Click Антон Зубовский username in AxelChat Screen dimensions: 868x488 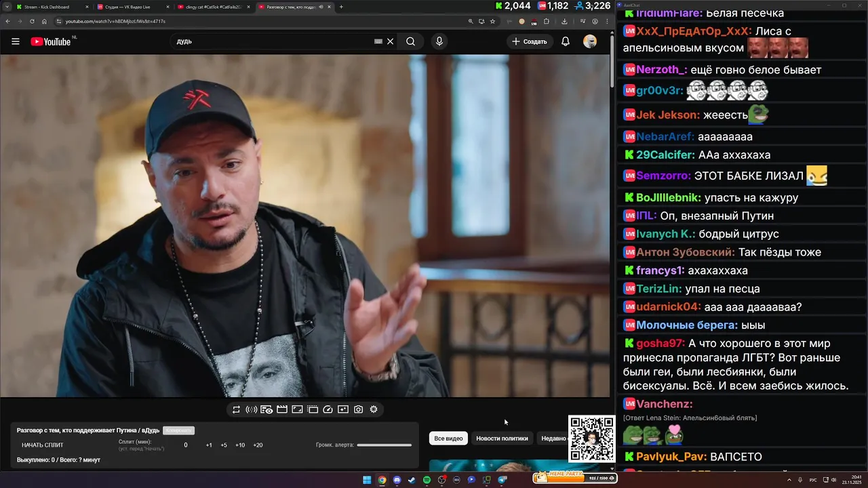pyautogui.click(x=686, y=252)
